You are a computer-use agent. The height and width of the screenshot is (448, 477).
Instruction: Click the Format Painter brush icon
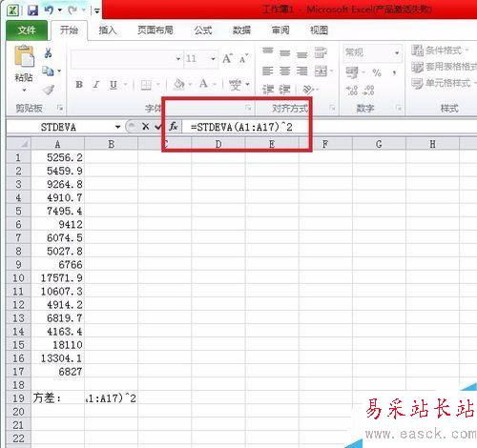tap(49, 90)
